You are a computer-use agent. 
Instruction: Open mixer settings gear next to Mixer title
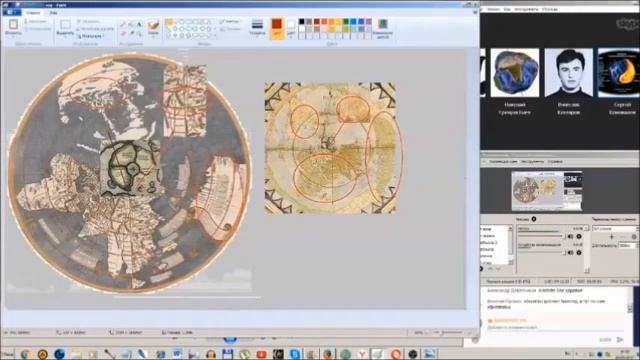(533, 219)
